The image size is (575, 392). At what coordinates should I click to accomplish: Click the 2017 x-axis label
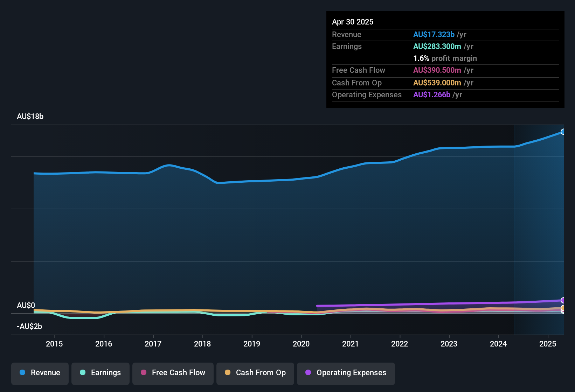pos(153,344)
